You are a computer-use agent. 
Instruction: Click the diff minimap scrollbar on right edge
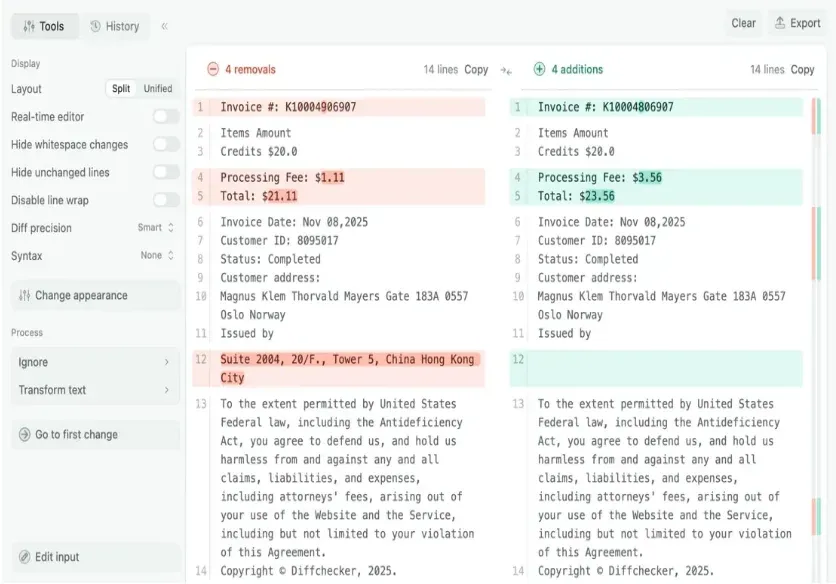point(816,340)
